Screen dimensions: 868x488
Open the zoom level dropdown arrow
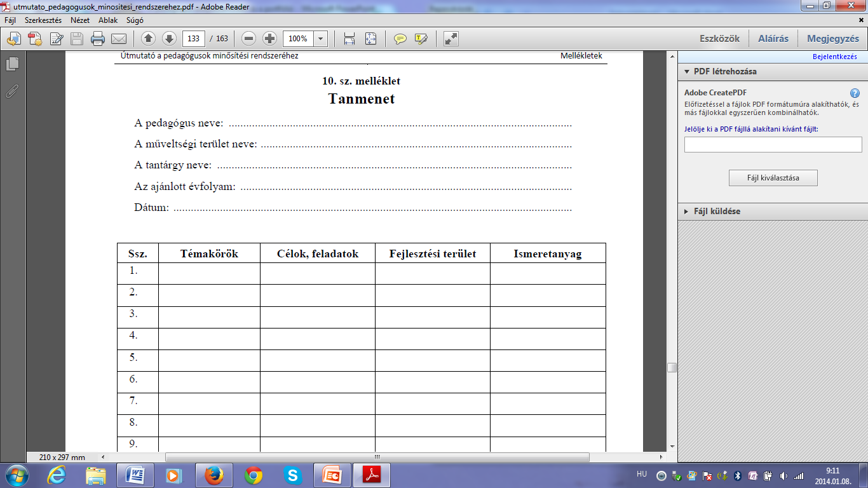click(321, 39)
